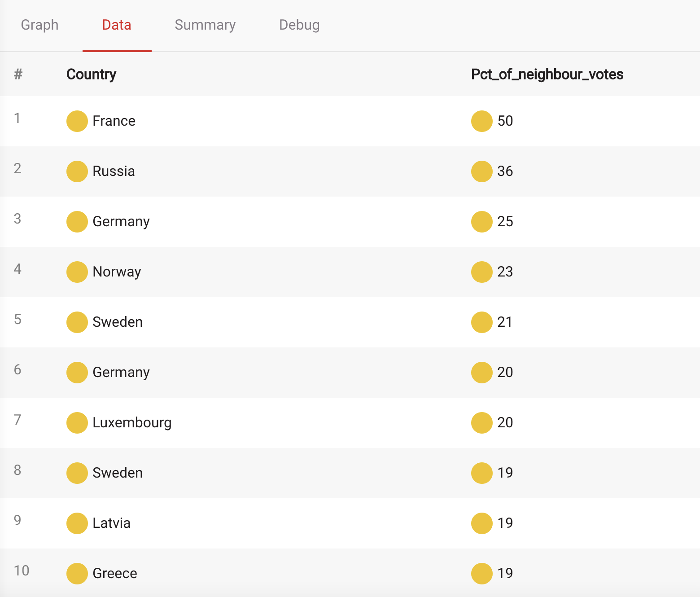Click the yellow dot beside France
700x597 pixels.
tap(77, 121)
